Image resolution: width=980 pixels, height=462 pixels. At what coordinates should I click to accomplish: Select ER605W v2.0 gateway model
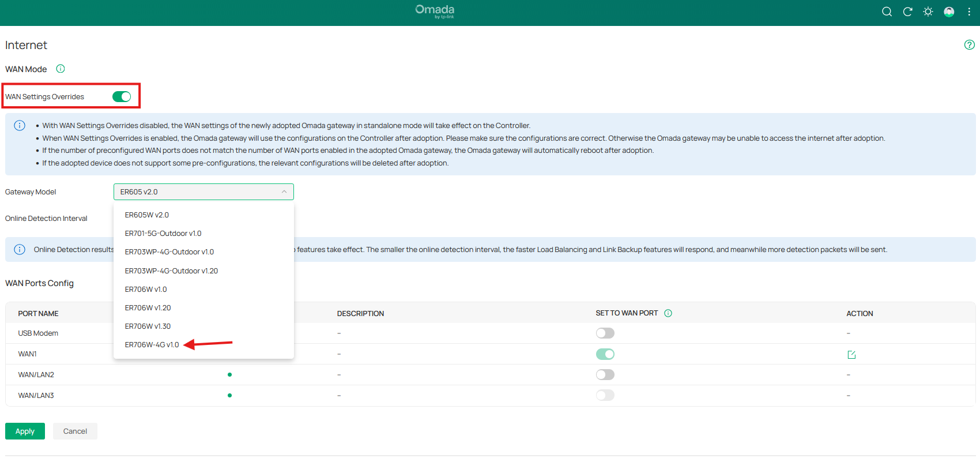204,215
